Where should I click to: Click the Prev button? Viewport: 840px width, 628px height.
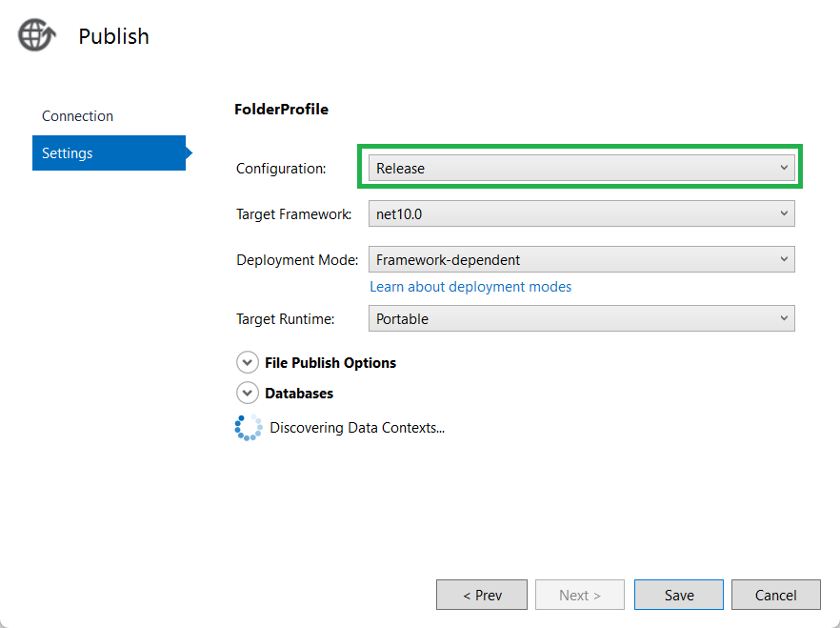pyautogui.click(x=482, y=594)
